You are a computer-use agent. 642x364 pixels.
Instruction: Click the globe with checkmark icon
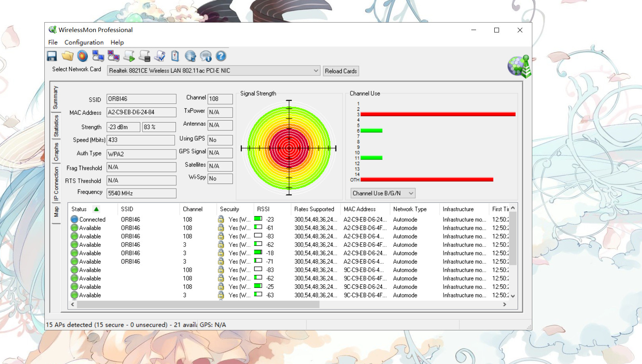(191, 56)
